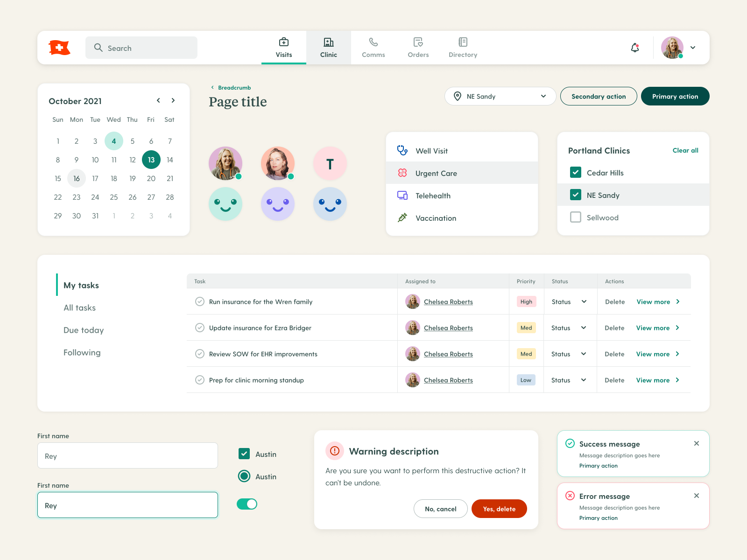747x560 pixels.
Task: Click the Telehealth icon
Action: click(402, 196)
